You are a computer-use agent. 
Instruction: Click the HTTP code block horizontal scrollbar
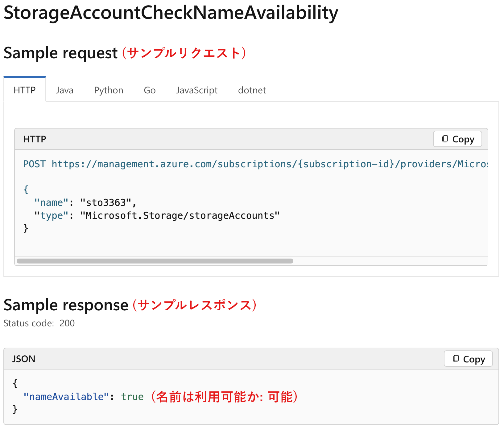pos(155,261)
